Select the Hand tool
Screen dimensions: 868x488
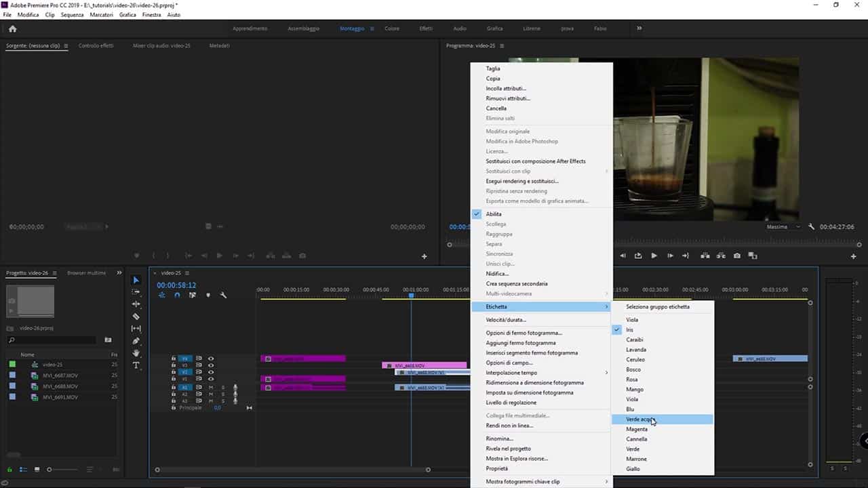(x=136, y=353)
